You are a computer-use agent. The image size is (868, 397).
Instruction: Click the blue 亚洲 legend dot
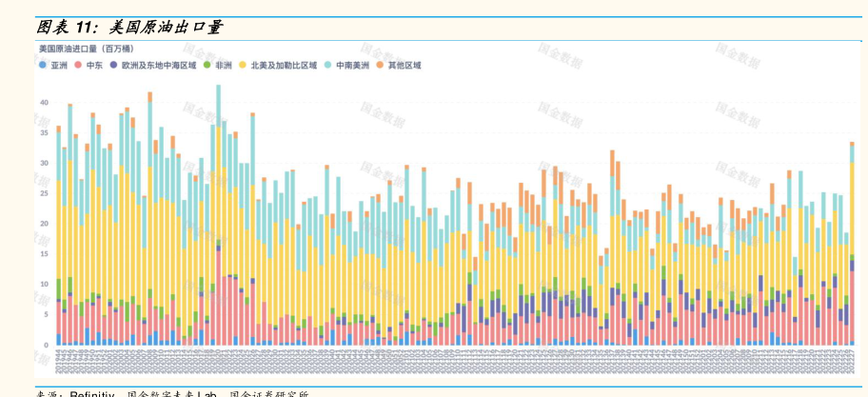coord(42,66)
